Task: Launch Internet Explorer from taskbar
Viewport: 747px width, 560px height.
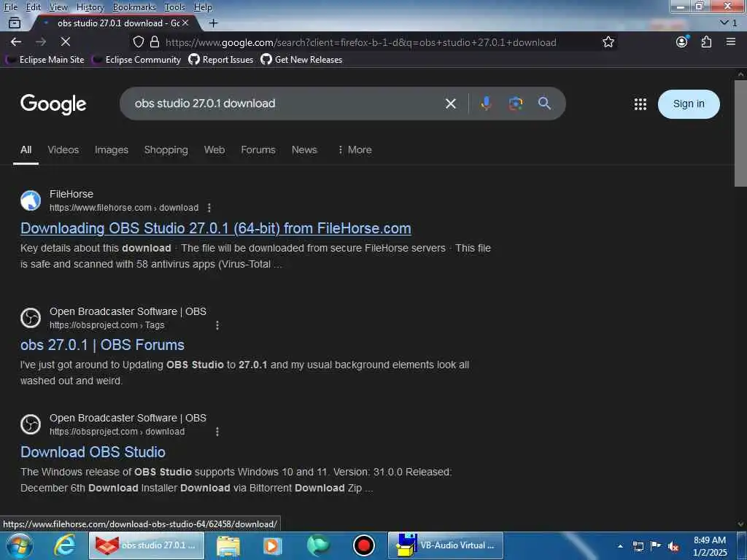Action: click(x=64, y=545)
